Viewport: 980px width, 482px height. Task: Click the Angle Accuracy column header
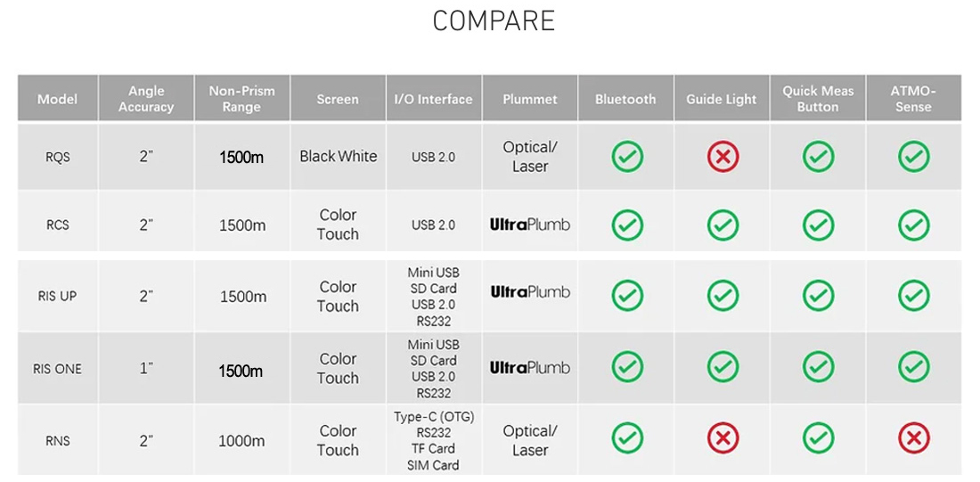(146, 99)
